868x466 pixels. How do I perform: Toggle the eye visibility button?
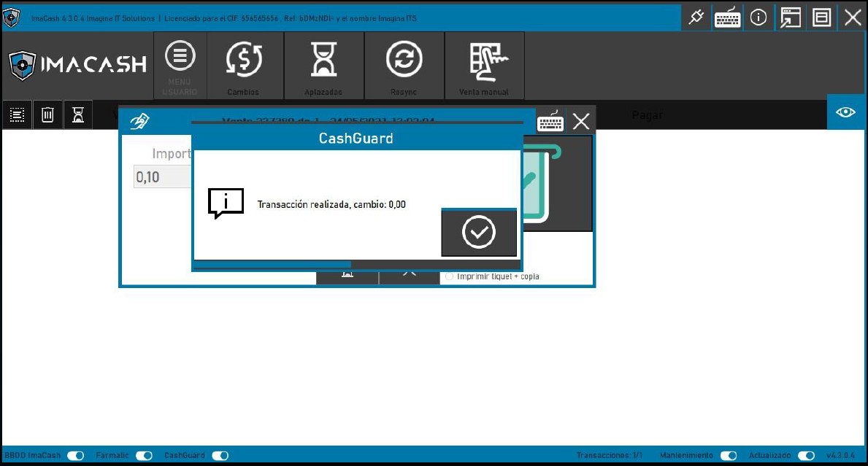[x=845, y=112]
